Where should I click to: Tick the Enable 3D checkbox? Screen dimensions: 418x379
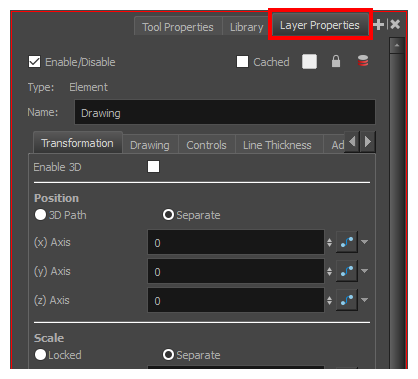click(153, 167)
